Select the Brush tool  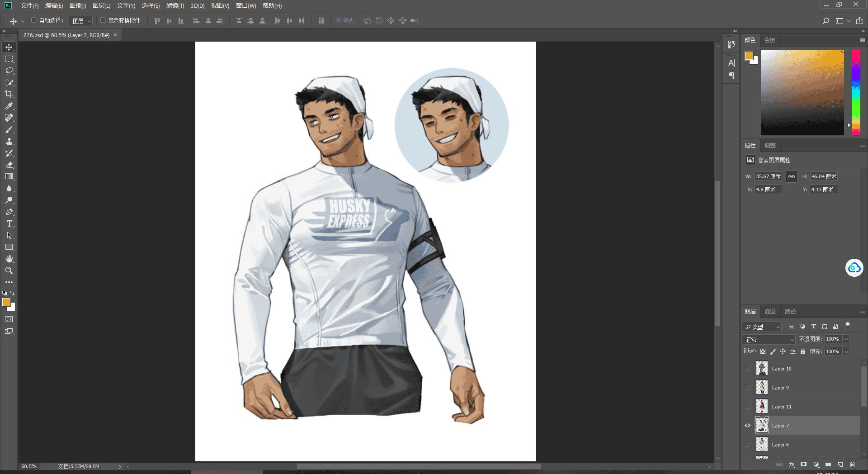pos(9,129)
